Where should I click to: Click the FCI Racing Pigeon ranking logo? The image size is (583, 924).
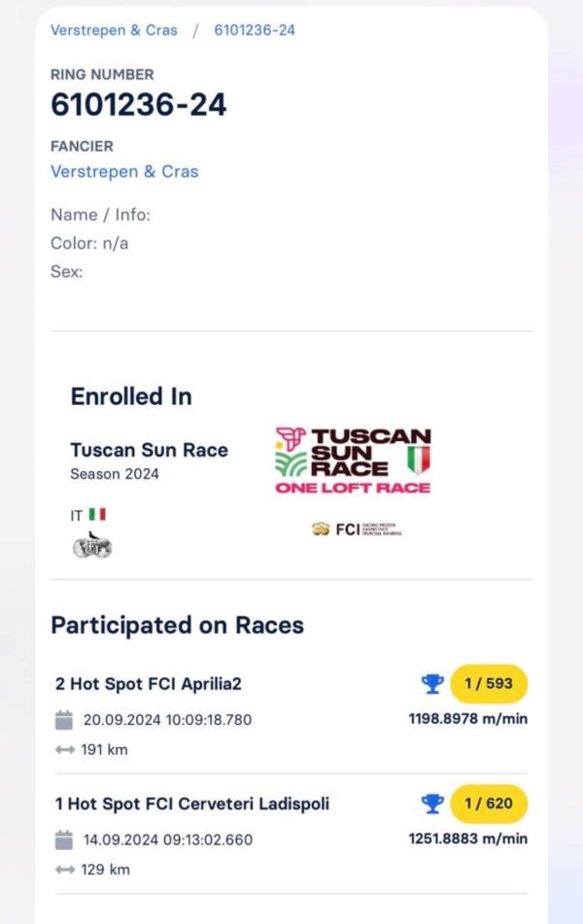pos(356,530)
